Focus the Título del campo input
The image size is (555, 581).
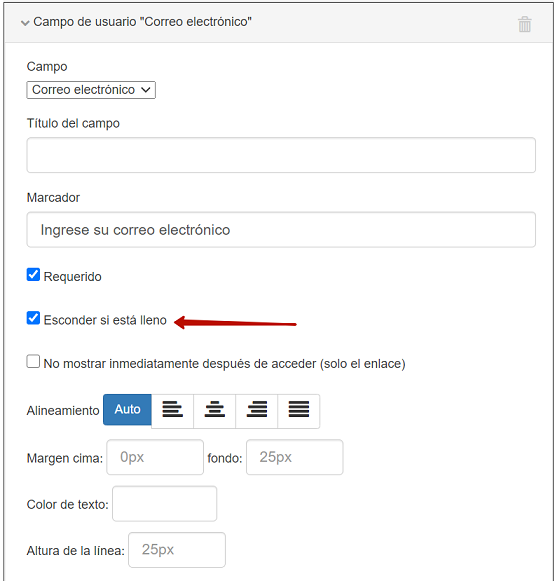click(281, 155)
